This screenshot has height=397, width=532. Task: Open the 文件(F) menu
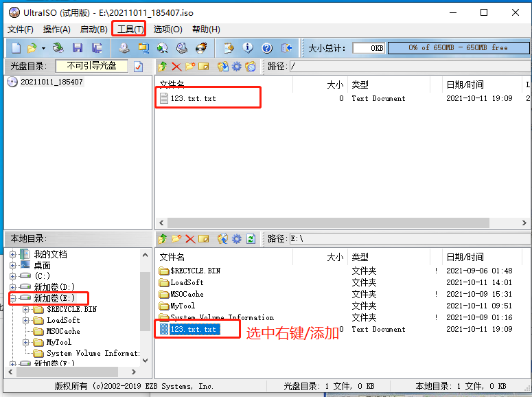(21, 30)
